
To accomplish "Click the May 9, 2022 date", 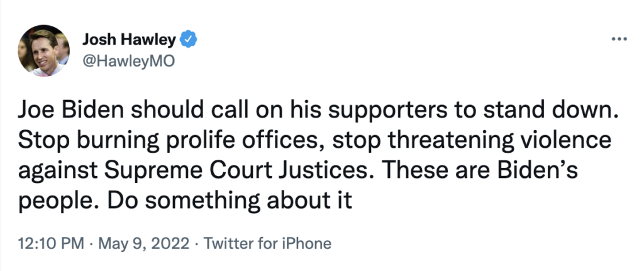I will (135, 243).
